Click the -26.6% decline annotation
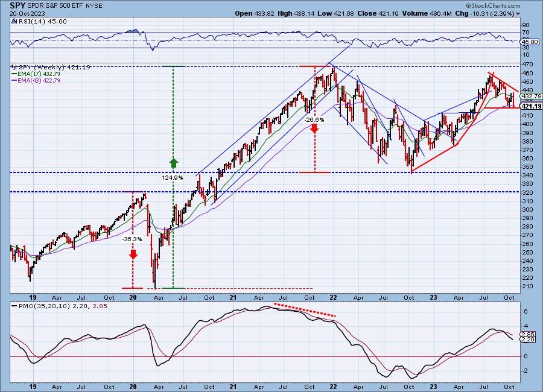Image resolution: width=543 pixels, height=392 pixels. pyautogui.click(x=314, y=120)
